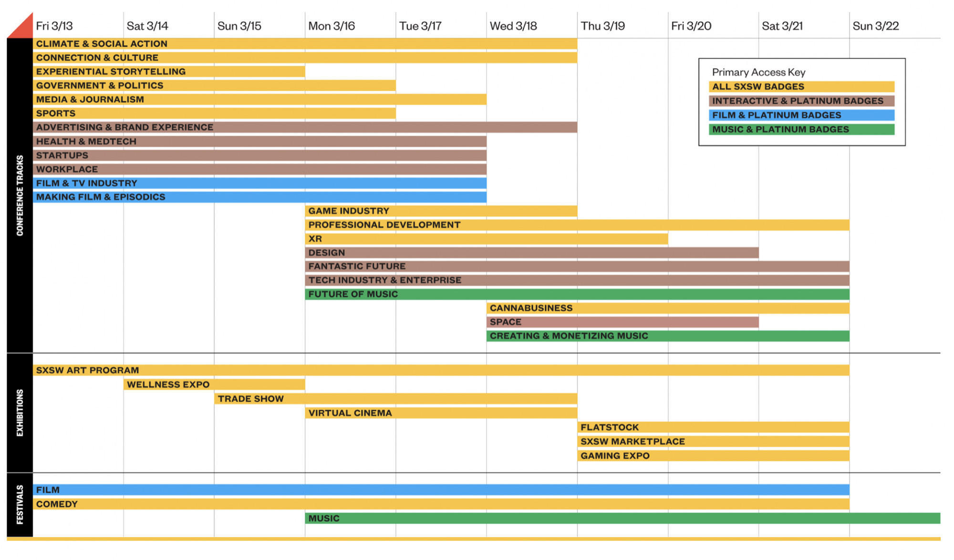Click the Thu 3/19 date header
Screen dimensions: 954x560
(603, 26)
